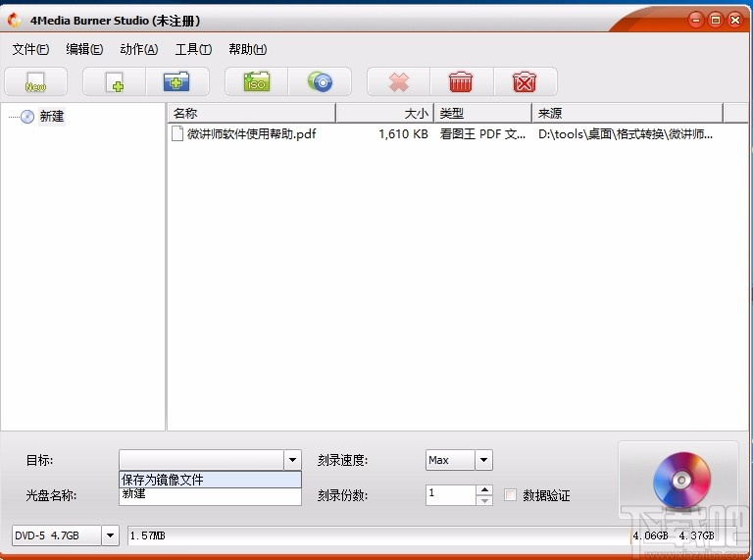Open the DVD-5 4.7GB disc type dropdown
The height and width of the screenshot is (560, 753).
[110, 535]
